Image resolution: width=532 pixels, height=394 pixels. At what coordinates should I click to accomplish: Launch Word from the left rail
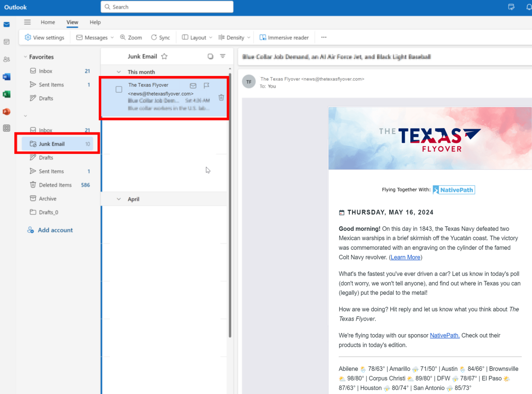click(7, 77)
